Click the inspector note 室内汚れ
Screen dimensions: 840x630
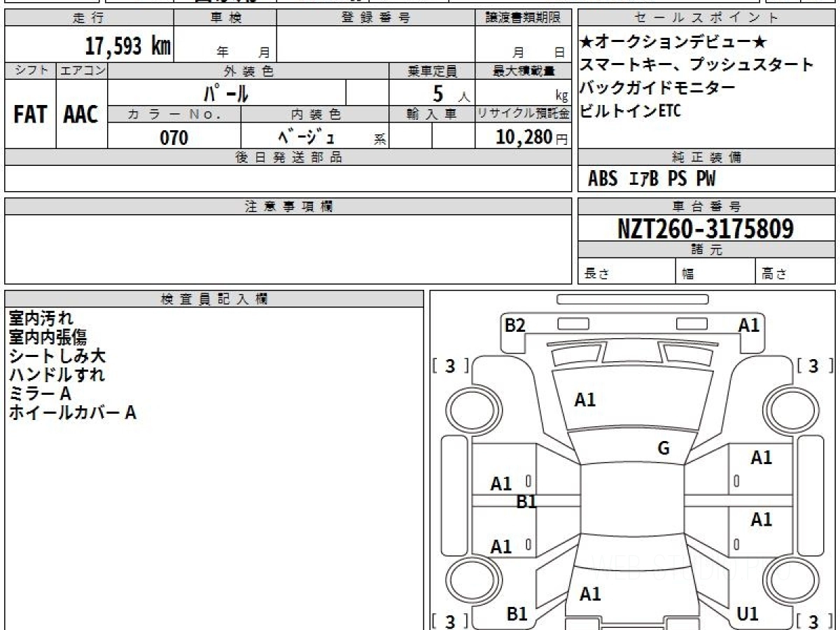[41, 318]
